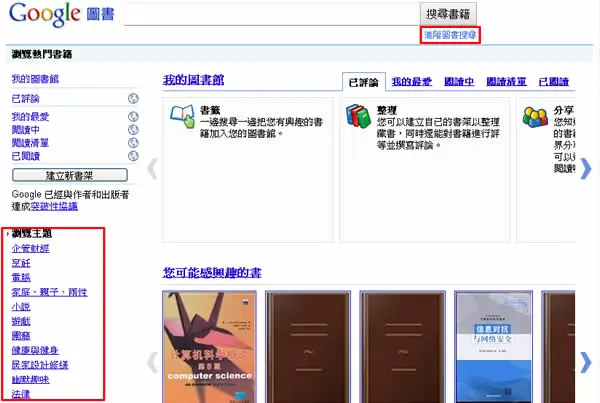Click the 分享 people group icon

click(535, 117)
